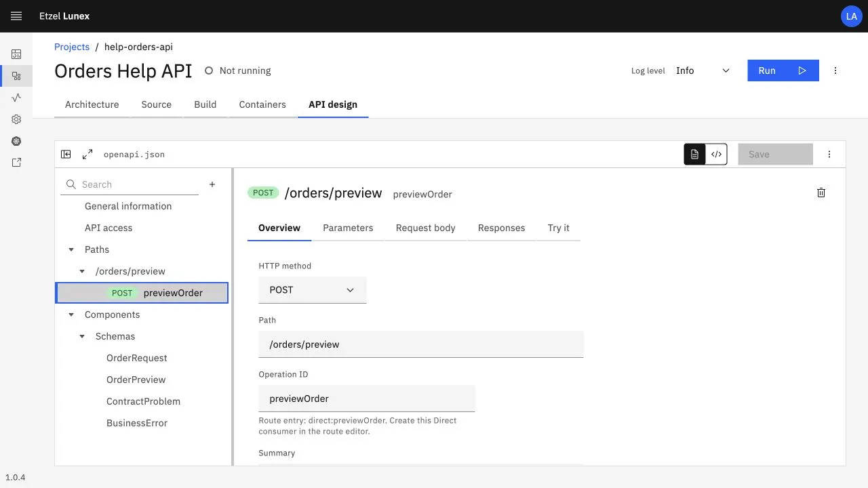Viewport: 868px width, 488px height.
Task: Go to the Projects breadcrumb link
Action: click(x=72, y=47)
